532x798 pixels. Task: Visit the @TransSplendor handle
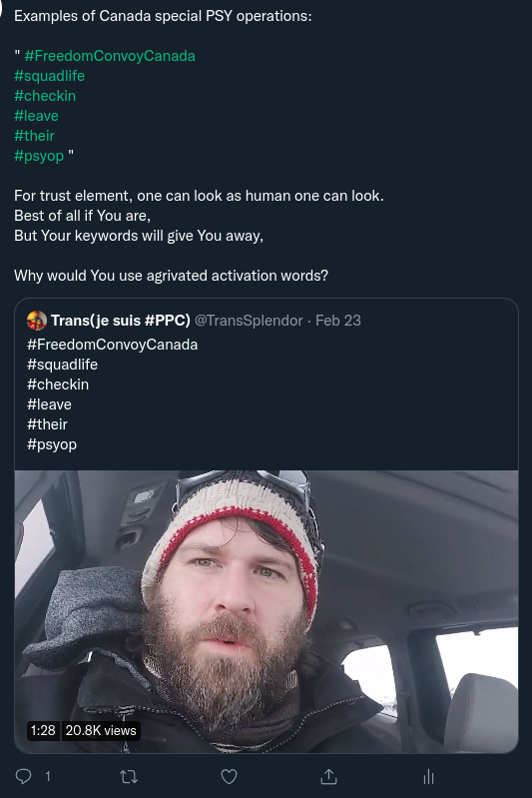(249, 321)
